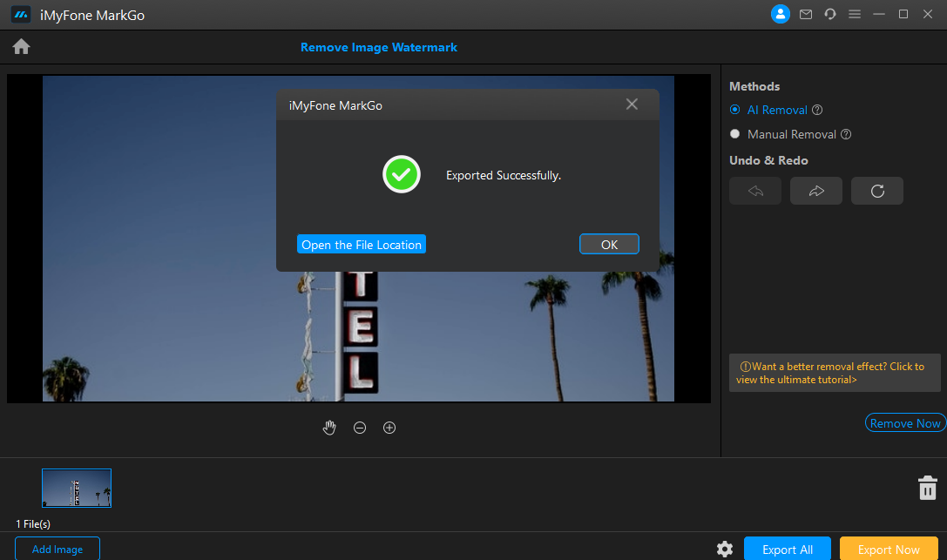Zoom in with the plus icon
947x560 pixels.
389,428
